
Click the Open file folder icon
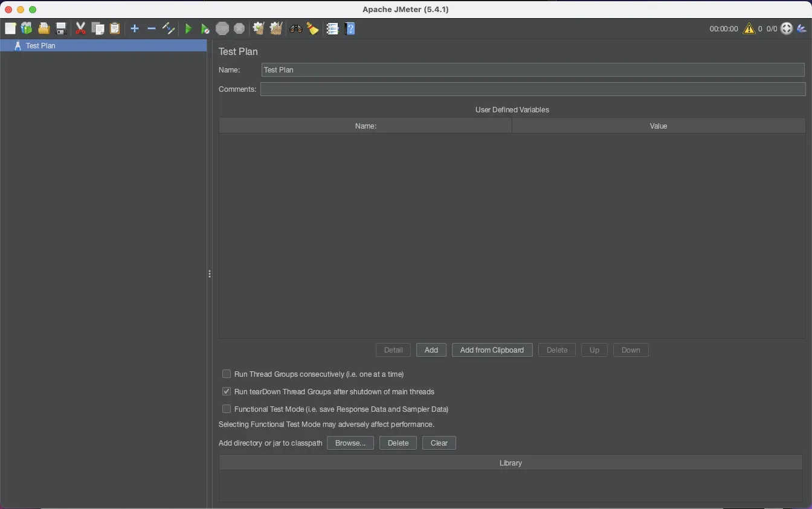(43, 28)
